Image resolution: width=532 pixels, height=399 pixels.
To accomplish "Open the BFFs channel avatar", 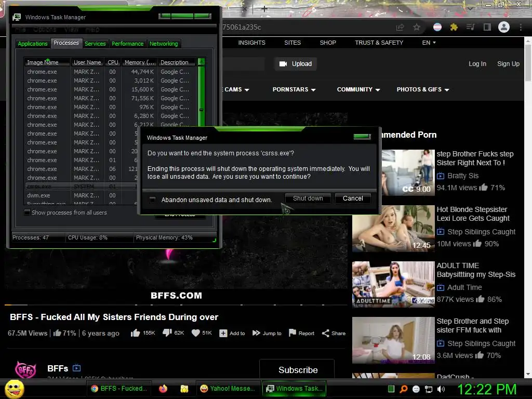I will click(26, 369).
